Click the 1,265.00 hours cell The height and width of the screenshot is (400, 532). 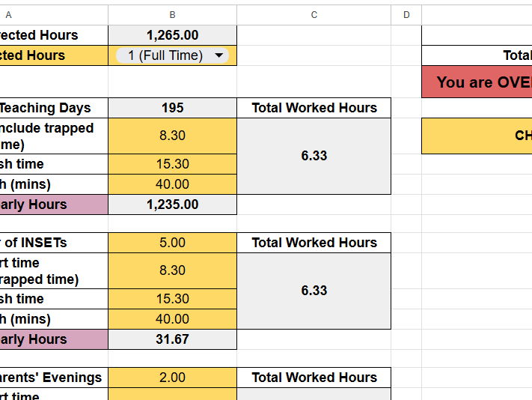point(172,35)
